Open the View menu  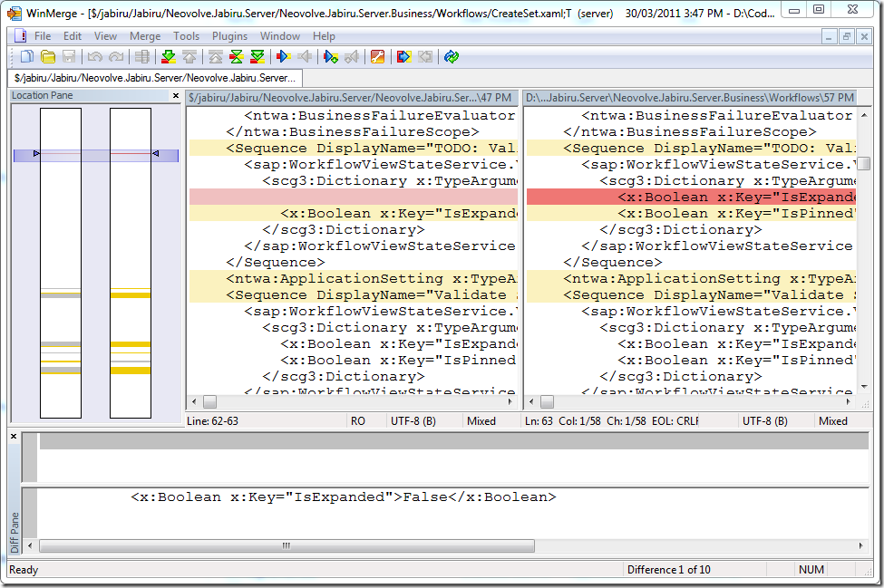105,36
